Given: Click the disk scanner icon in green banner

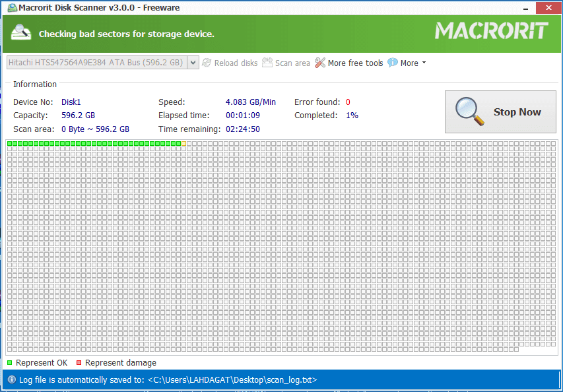Looking at the screenshot, I should (21, 32).
